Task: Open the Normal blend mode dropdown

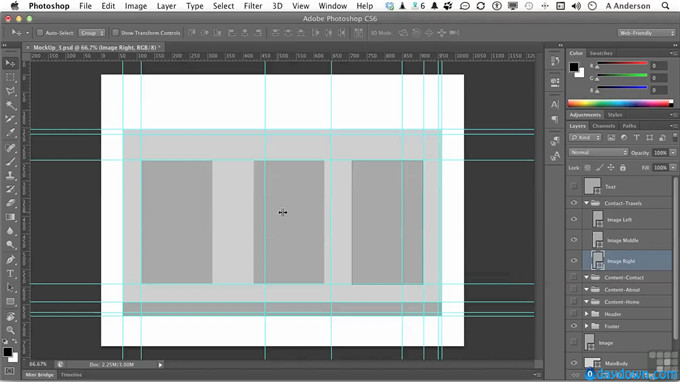Action: (598, 153)
